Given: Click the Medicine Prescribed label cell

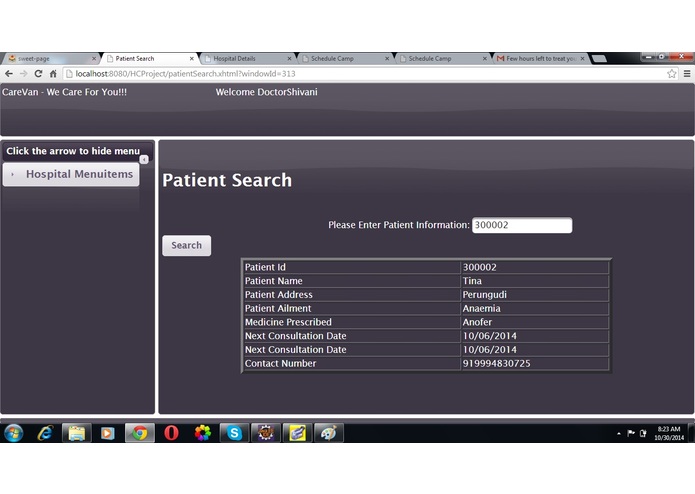Looking at the screenshot, I should tap(352, 322).
